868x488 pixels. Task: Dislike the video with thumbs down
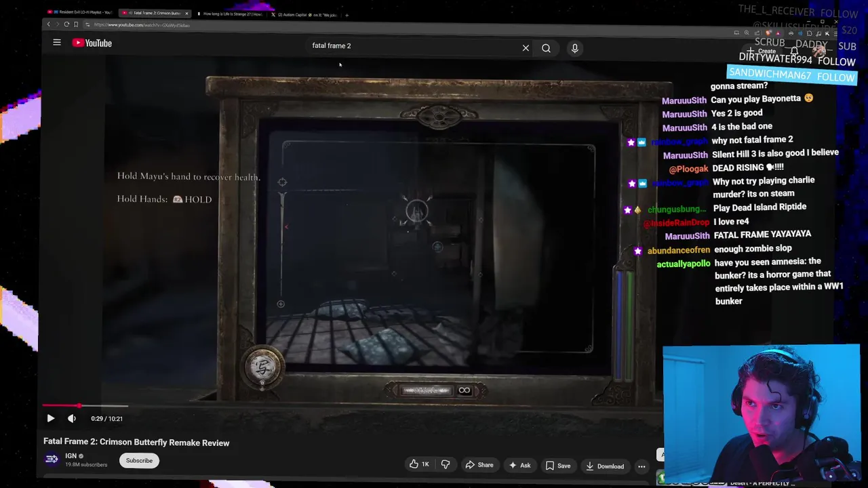point(446,464)
